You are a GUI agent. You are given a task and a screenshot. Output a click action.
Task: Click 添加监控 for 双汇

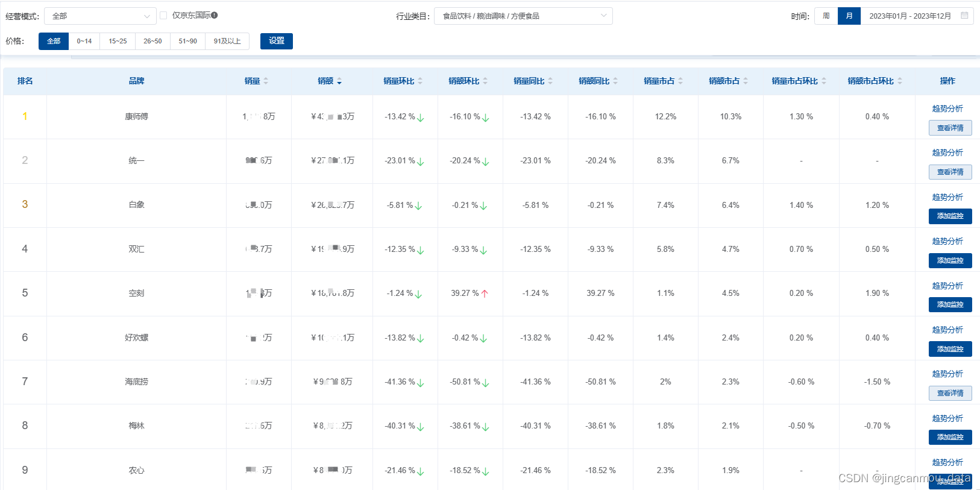pyautogui.click(x=950, y=260)
